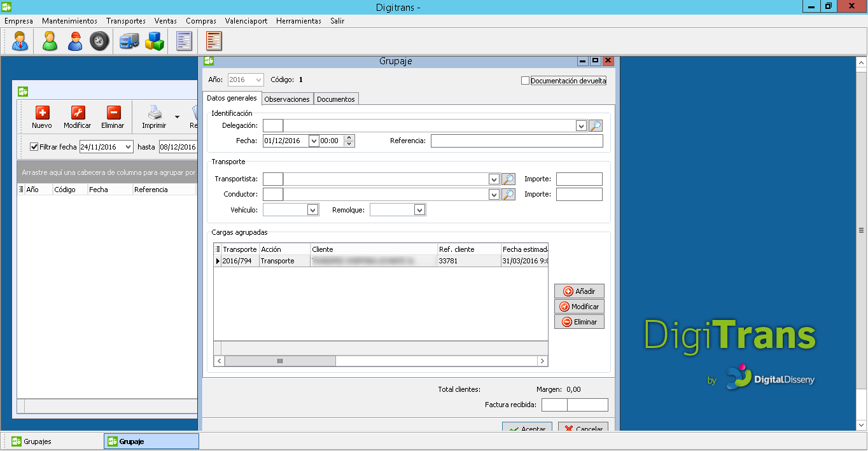Toggle the Documentación devuelta checkbox
868x451 pixels.
click(x=525, y=81)
